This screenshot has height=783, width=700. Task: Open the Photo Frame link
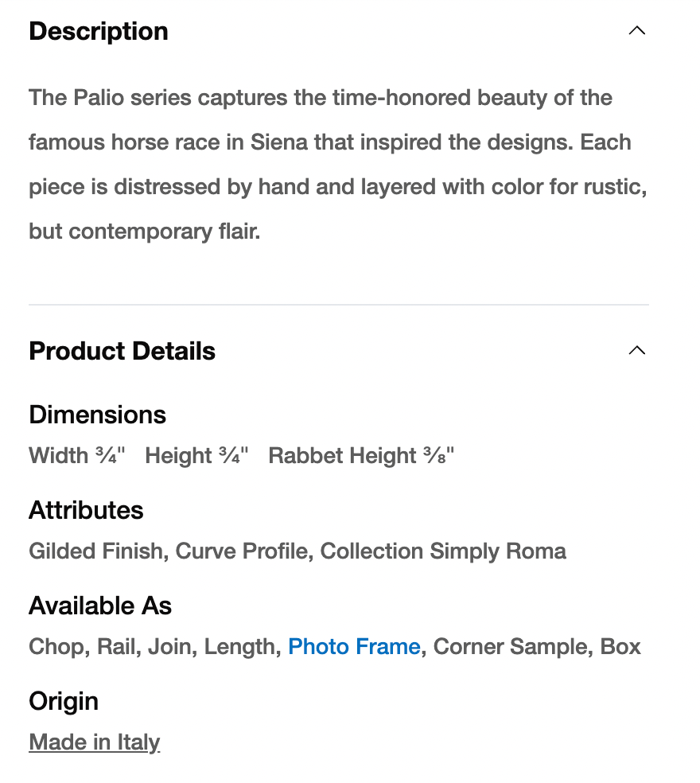coord(354,646)
